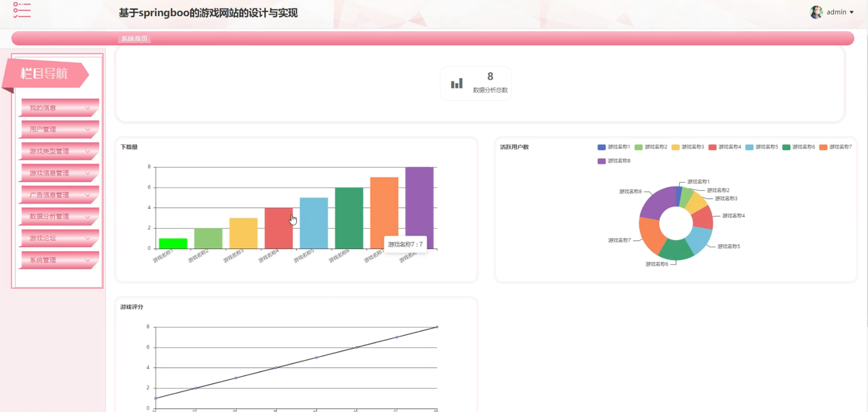Click the 数据分析管理 sidebar entry

click(50, 216)
